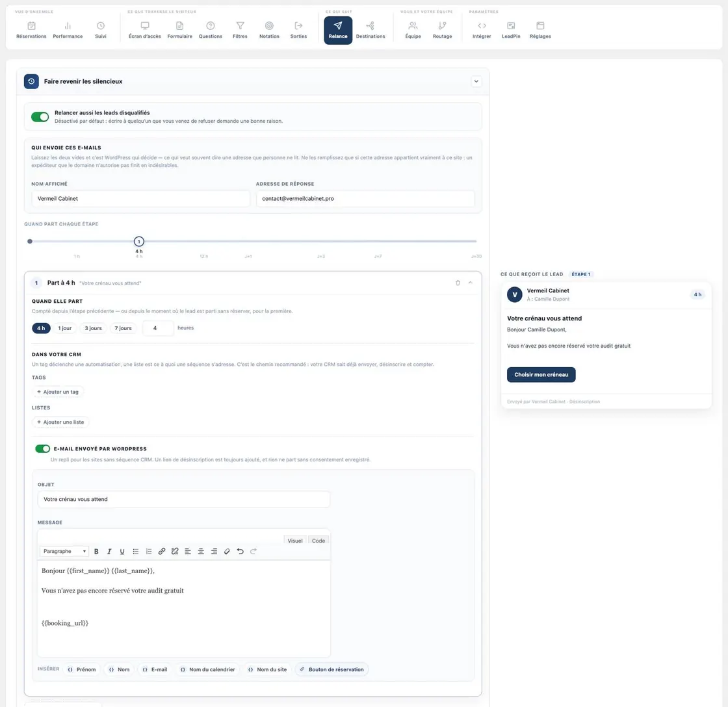728x707 pixels.
Task: Go to the Routage page
Action: [443, 30]
